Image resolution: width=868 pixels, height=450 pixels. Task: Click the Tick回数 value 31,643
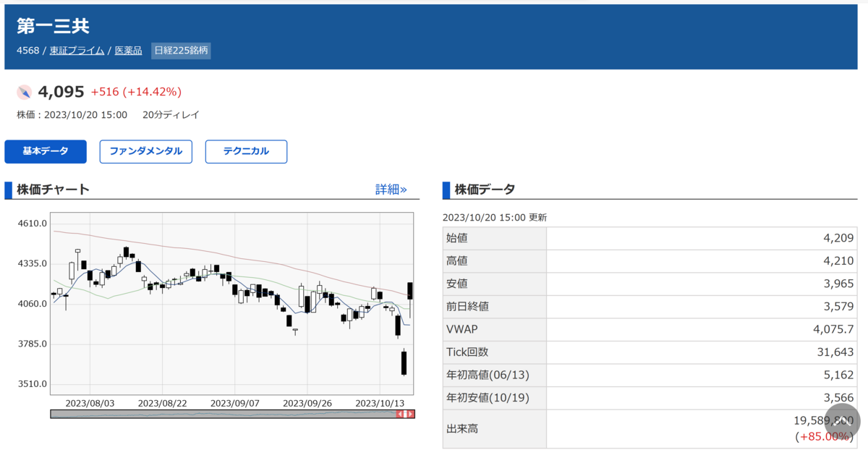coord(835,352)
